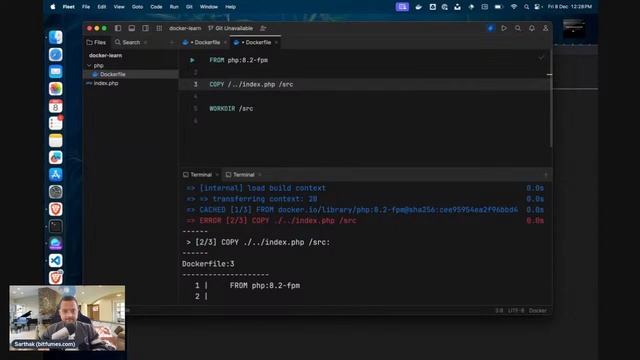640x360 pixels.
Task: Click the terminal panel up-arrow icon
Action: [x=546, y=175]
